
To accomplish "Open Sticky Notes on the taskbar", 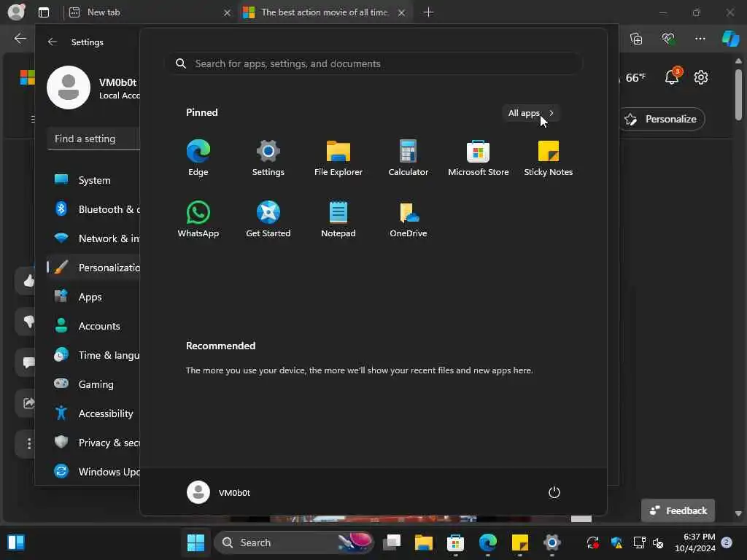I will tap(519, 542).
